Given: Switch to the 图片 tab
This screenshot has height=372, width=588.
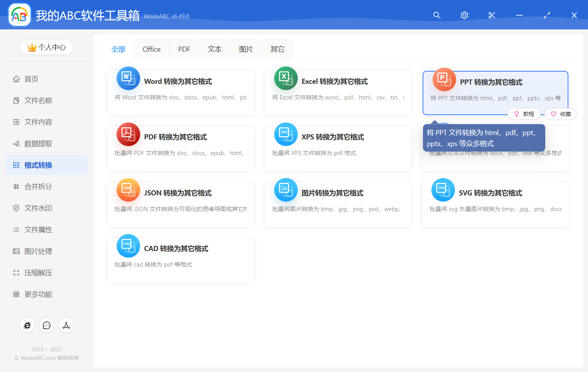Looking at the screenshot, I should click(x=246, y=49).
